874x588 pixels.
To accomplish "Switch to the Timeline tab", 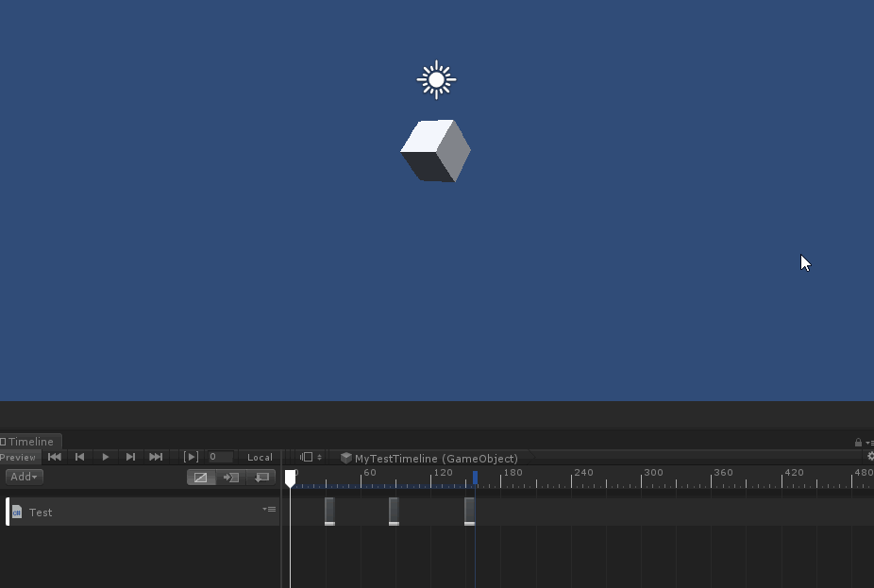I will pyautogui.click(x=31, y=442).
